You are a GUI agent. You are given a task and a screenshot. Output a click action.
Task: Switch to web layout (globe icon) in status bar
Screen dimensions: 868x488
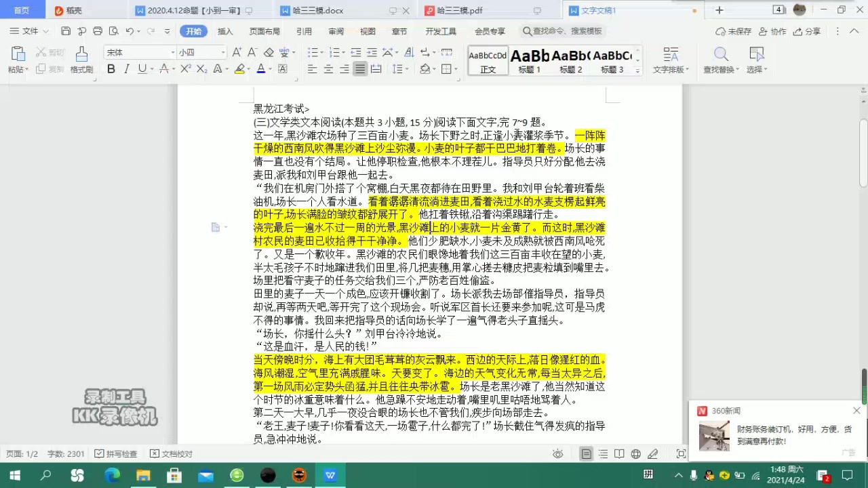636,454
